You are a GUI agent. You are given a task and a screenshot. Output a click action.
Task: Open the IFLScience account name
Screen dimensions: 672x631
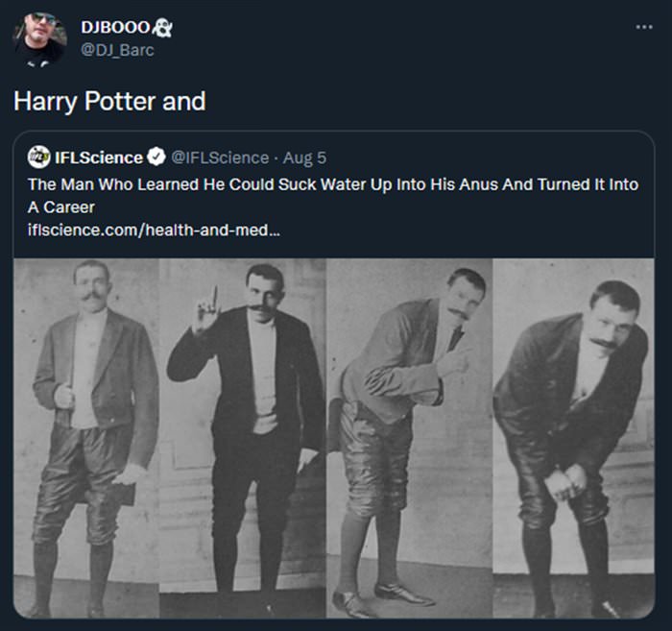(99, 157)
